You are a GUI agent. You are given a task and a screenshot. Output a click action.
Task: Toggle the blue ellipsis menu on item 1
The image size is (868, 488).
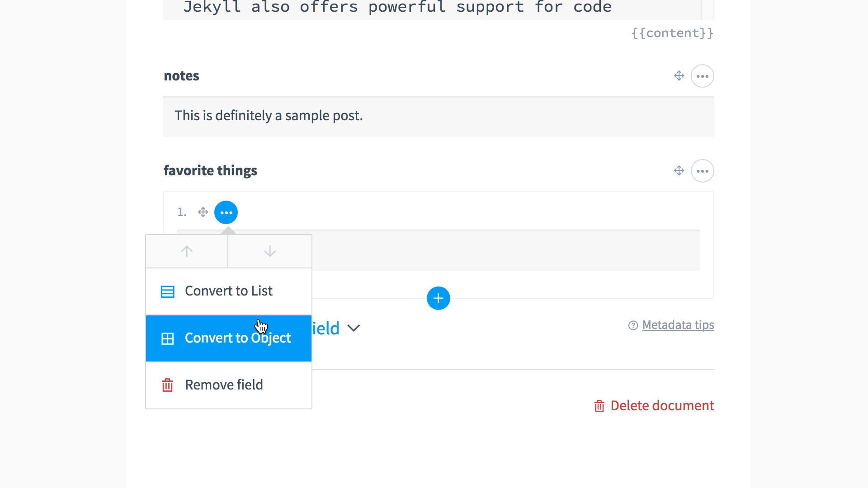pyautogui.click(x=226, y=212)
